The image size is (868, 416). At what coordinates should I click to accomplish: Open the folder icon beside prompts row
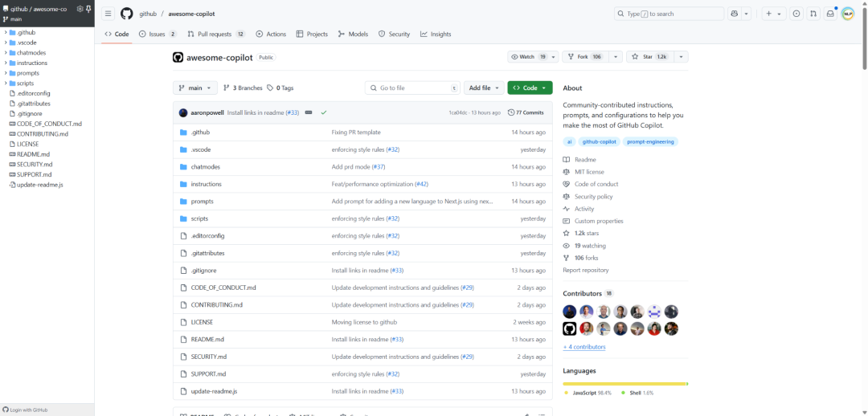coord(184,202)
